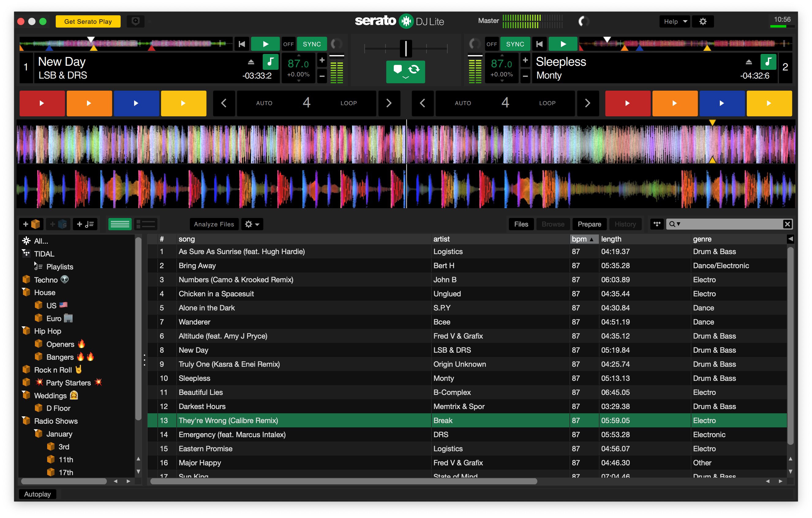Open the search field filter dropdown

pos(675,224)
